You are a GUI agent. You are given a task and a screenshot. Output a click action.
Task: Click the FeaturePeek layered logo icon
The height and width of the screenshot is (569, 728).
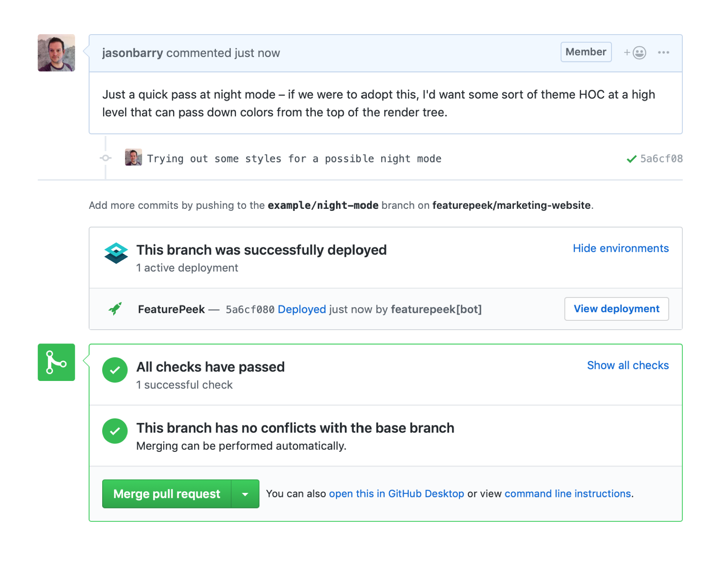click(116, 253)
